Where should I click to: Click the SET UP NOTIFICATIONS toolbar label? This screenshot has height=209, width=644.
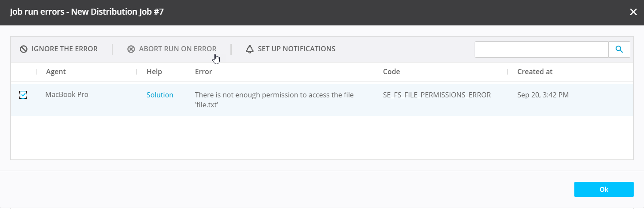coord(296,49)
